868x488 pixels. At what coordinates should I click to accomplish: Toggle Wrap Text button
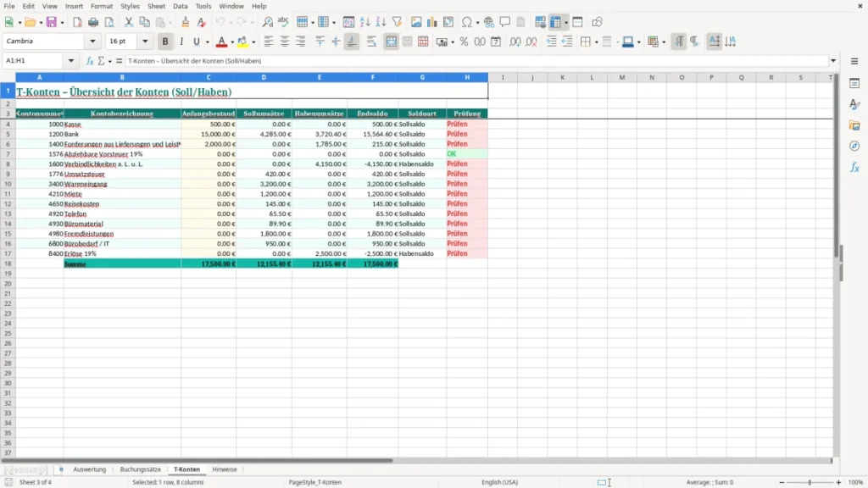point(371,42)
